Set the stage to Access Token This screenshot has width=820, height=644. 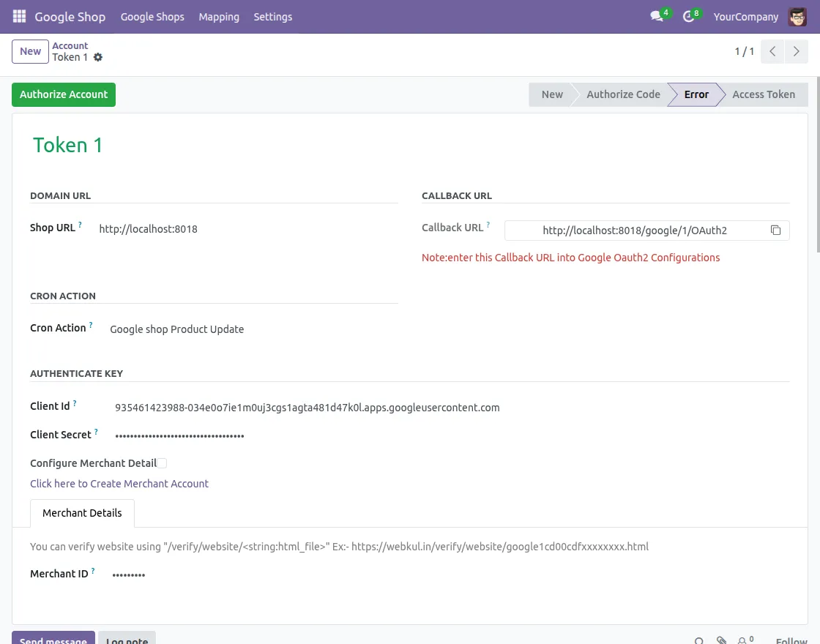click(764, 94)
